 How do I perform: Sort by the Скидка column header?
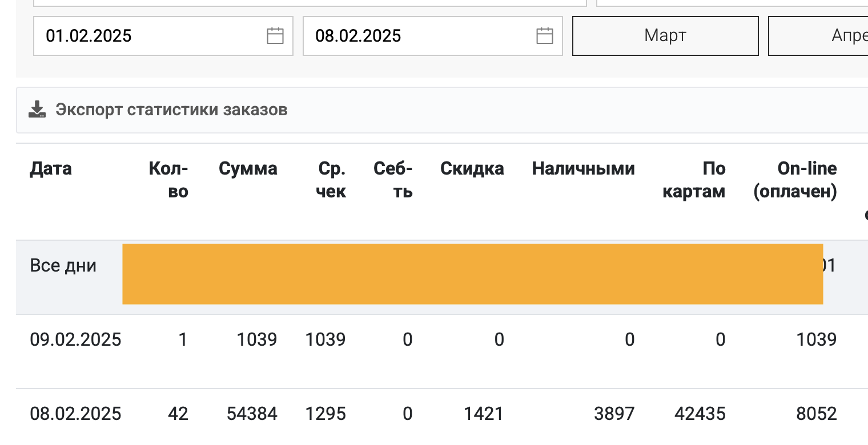tap(472, 168)
